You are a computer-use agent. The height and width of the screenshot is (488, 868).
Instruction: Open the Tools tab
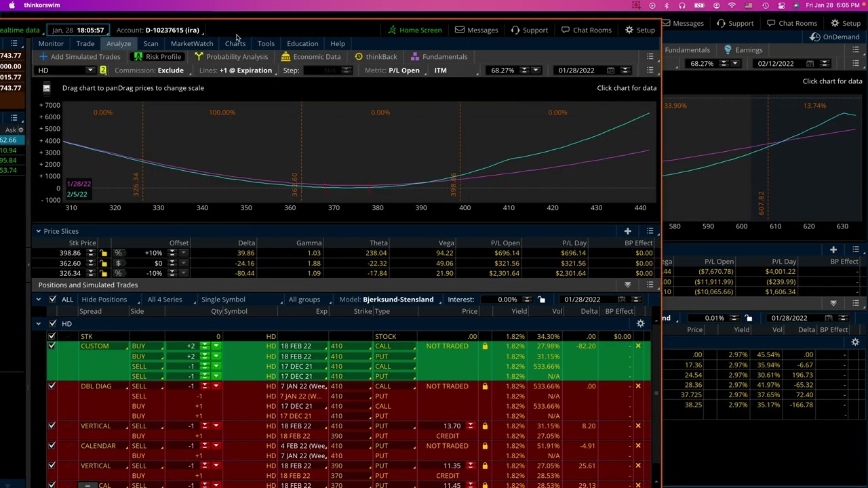point(266,43)
